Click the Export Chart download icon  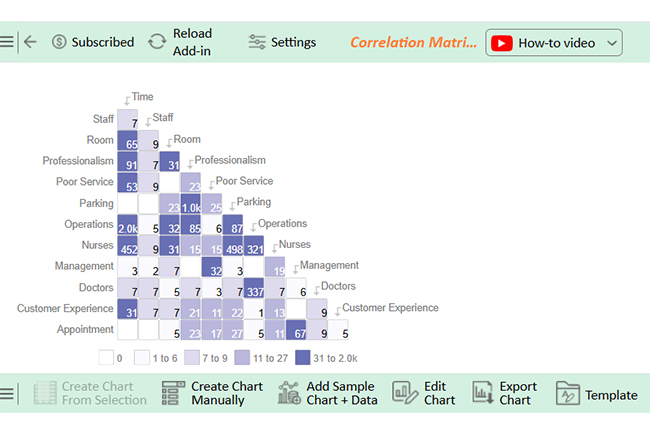pyautogui.click(x=483, y=393)
